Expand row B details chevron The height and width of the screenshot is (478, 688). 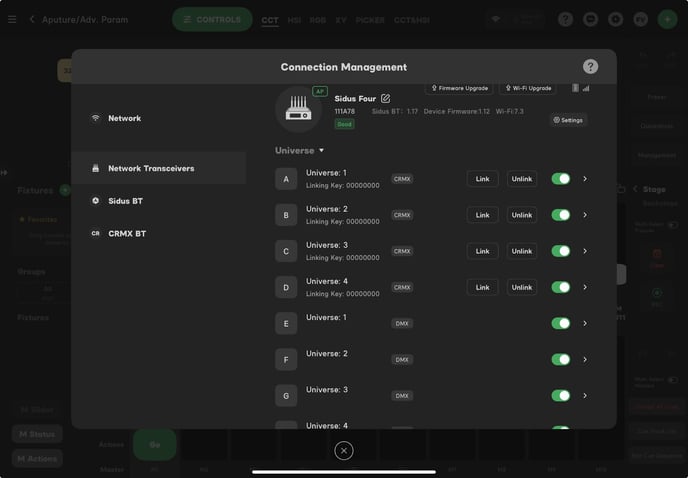click(x=585, y=215)
